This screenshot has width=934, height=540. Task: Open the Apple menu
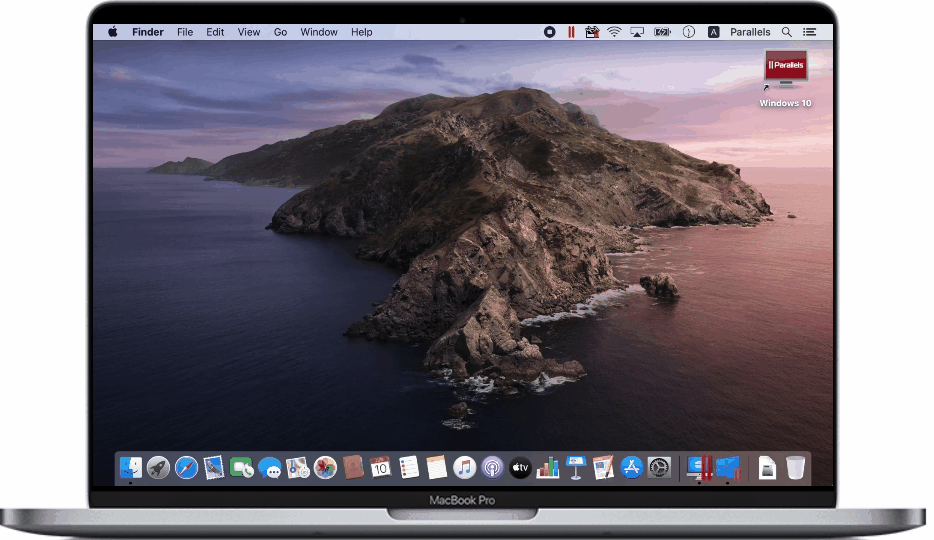tap(113, 32)
